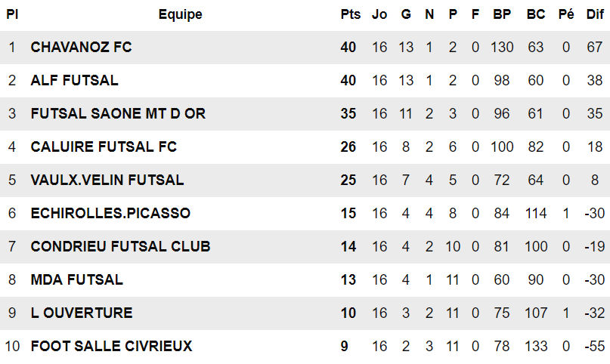Click the Equipe column header
The image size is (610, 364).
click(180, 14)
